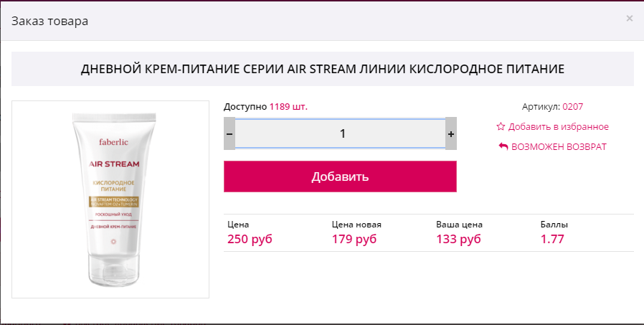Click the article number 0207
The image size is (644, 325).
click(x=572, y=107)
